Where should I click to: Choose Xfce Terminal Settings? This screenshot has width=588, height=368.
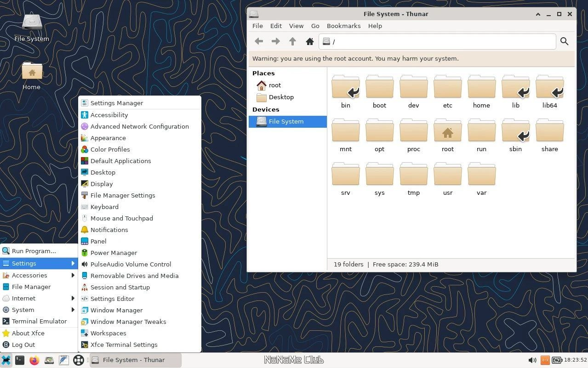(x=140, y=345)
